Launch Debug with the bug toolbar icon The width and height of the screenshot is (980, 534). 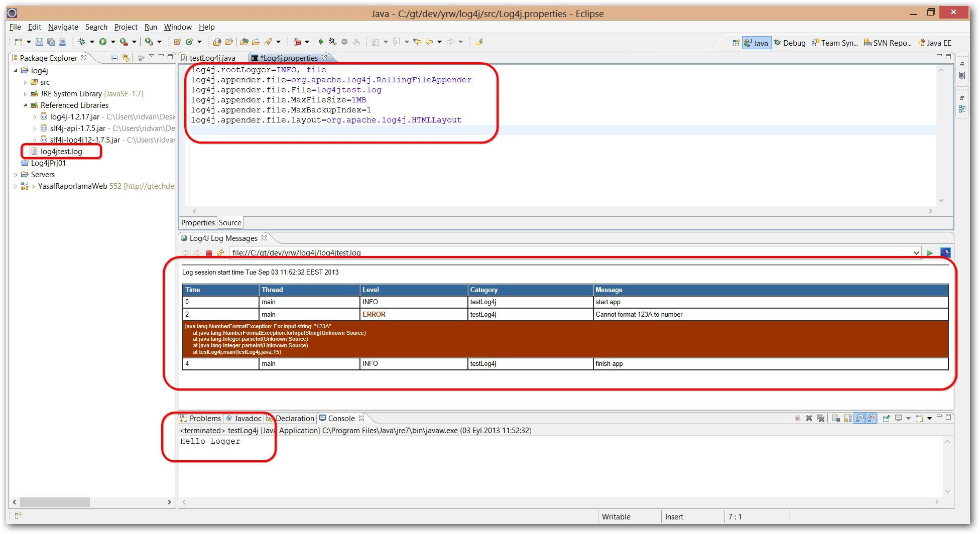pyautogui.click(x=82, y=42)
